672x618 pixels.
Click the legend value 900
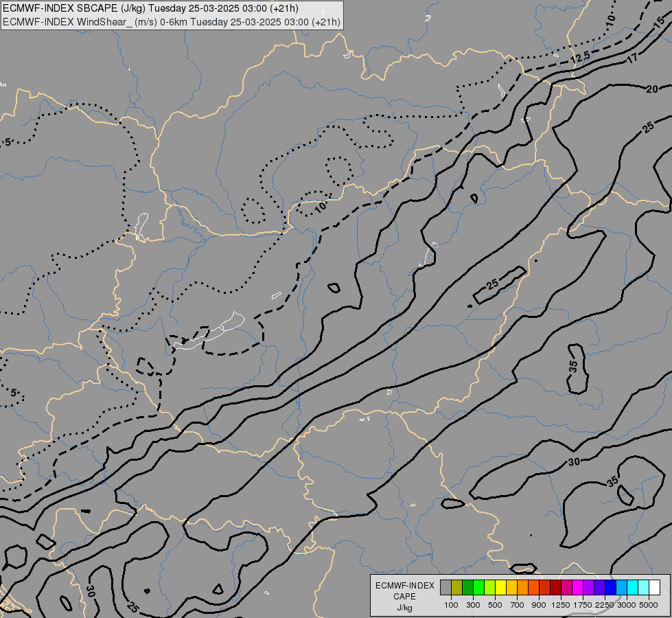[539, 605]
